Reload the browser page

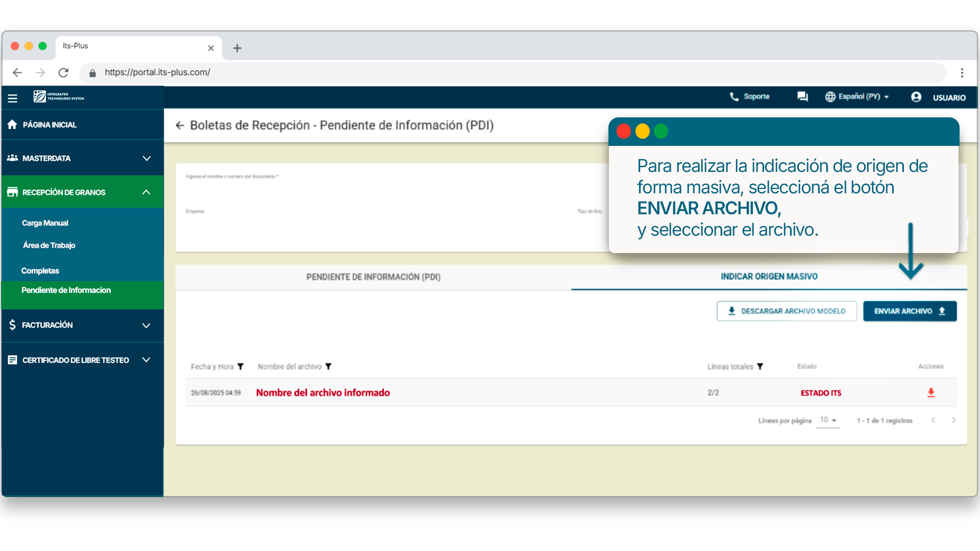pos(63,72)
